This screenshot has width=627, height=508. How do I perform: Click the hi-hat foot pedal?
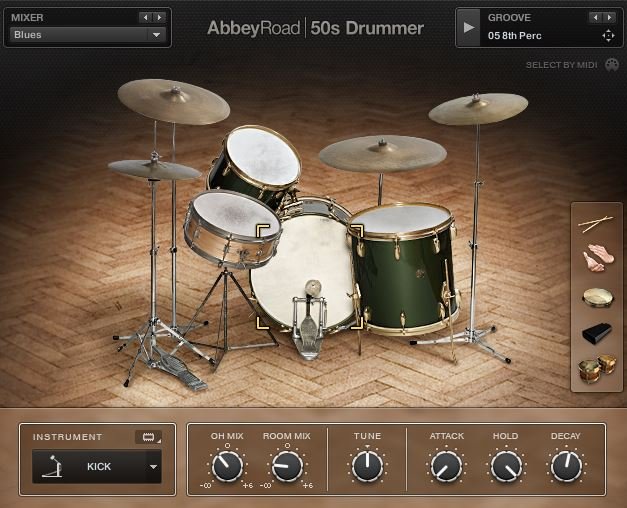[x=182, y=368]
